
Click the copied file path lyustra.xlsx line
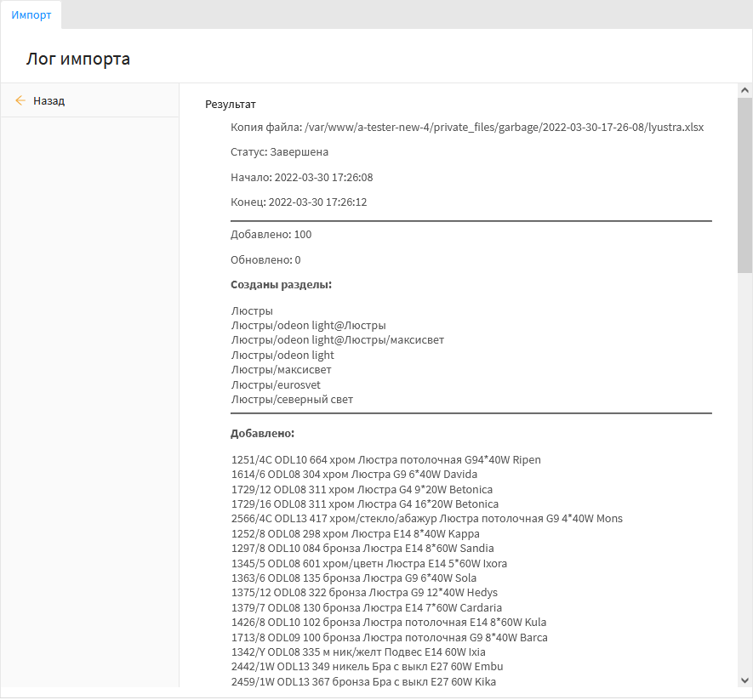467,127
